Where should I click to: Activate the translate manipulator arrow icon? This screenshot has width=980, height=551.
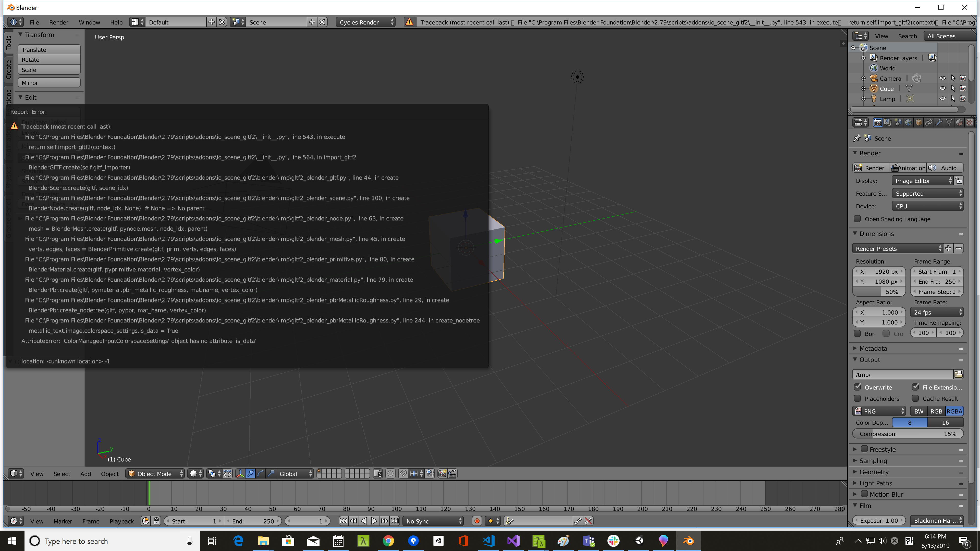click(x=250, y=474)
